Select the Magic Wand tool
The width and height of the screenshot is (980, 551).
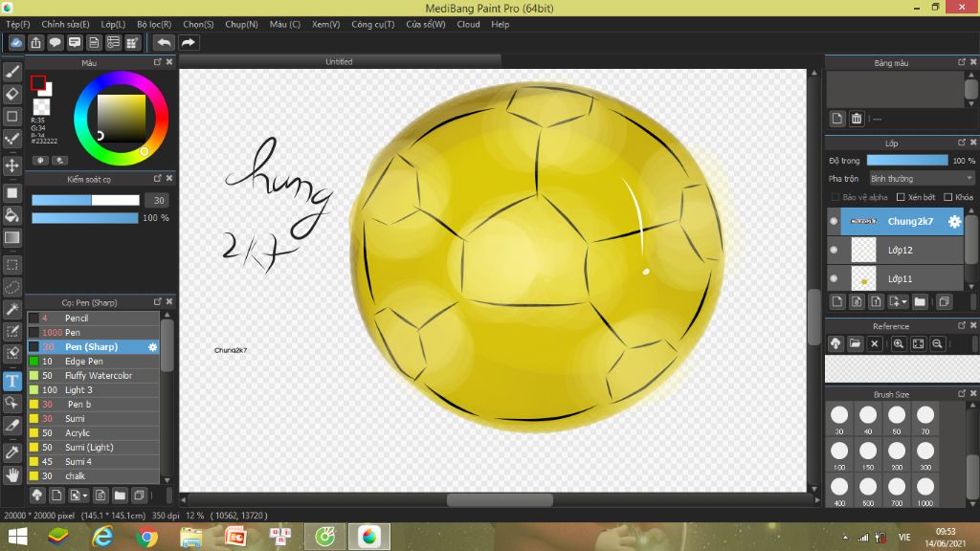coord(11,309)
